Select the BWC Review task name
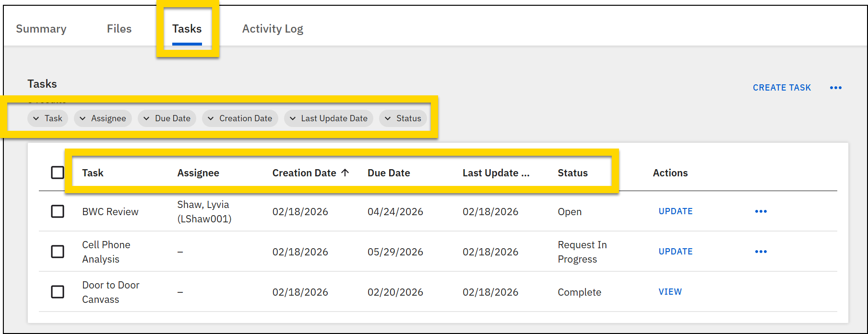 click(x=110, y=212)
